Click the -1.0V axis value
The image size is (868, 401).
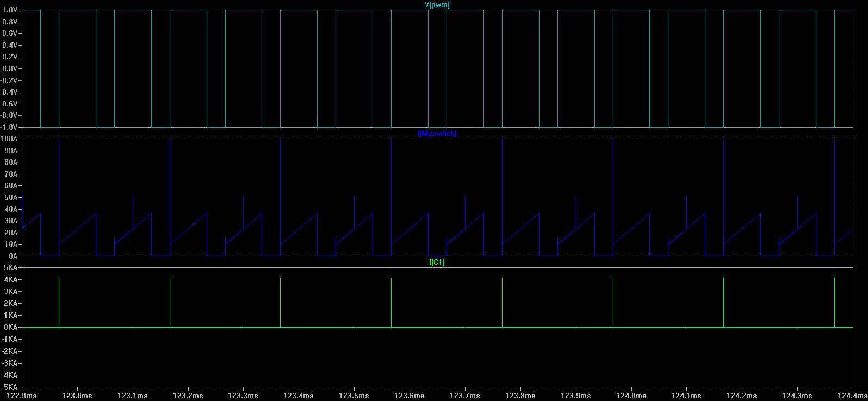point(8,127)
